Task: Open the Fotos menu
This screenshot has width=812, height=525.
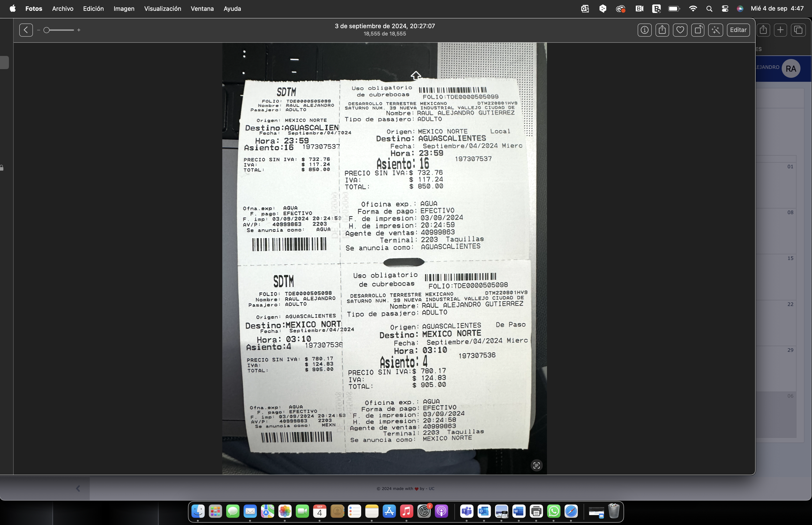Action: tap(34, 8)
